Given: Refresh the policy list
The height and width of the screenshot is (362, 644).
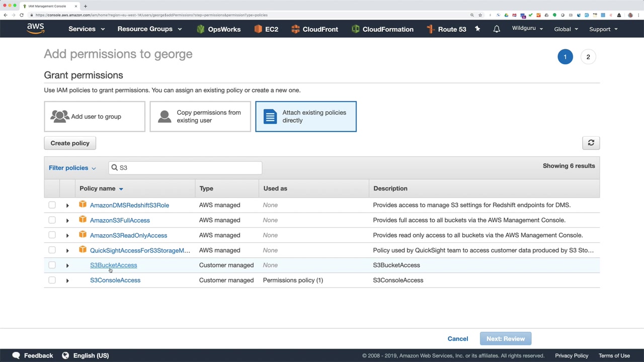Looking at the screenshot, I should click(x=591, y=143).
